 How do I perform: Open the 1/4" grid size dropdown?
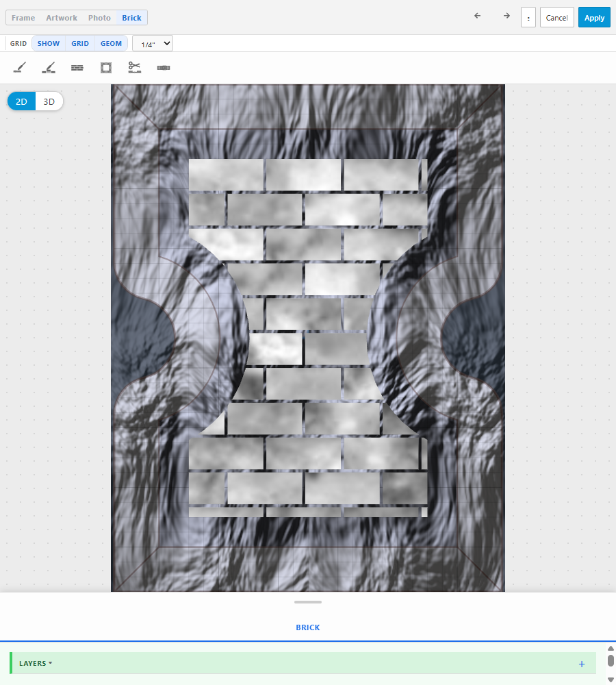tap(153, 43)
